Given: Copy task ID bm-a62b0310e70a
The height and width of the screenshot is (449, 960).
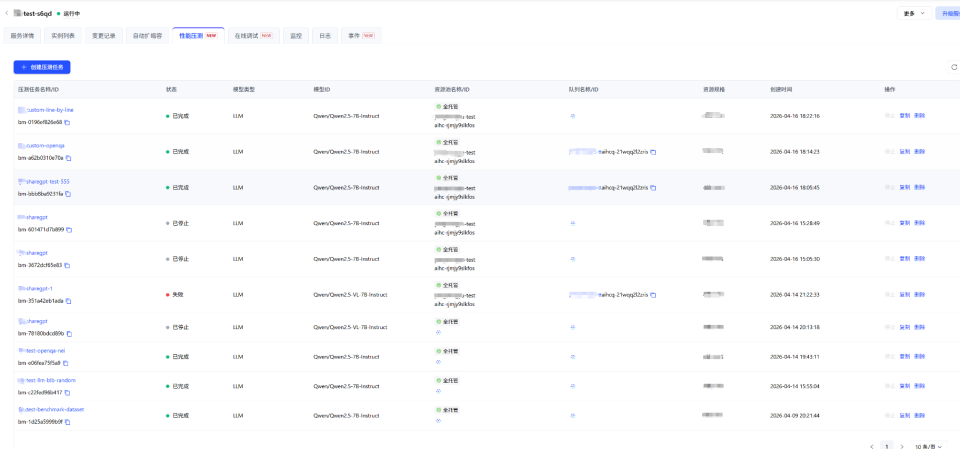Looking at the screenshot, I should pyautogui.click(x=69, y=158).
